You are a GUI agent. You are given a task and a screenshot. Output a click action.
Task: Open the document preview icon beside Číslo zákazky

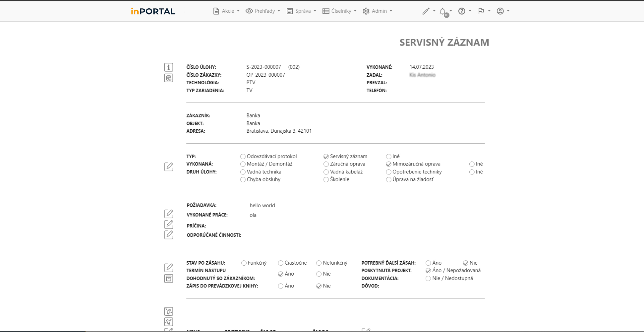[168, 78]
